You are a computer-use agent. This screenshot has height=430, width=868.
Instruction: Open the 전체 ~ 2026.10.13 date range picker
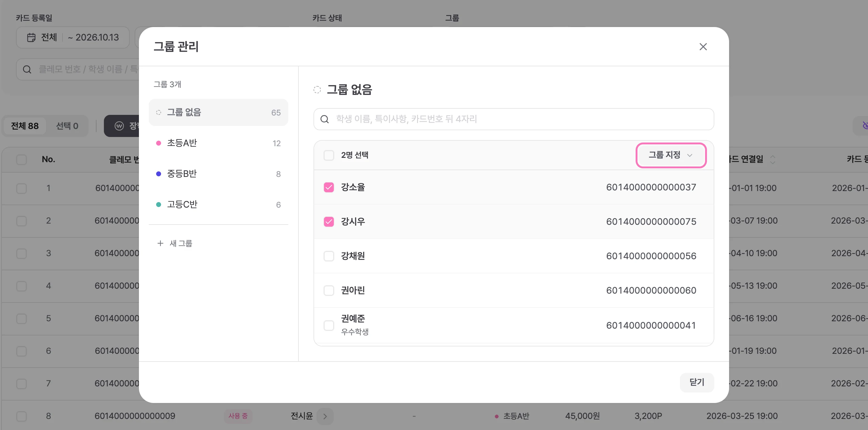tap(73, 37)
